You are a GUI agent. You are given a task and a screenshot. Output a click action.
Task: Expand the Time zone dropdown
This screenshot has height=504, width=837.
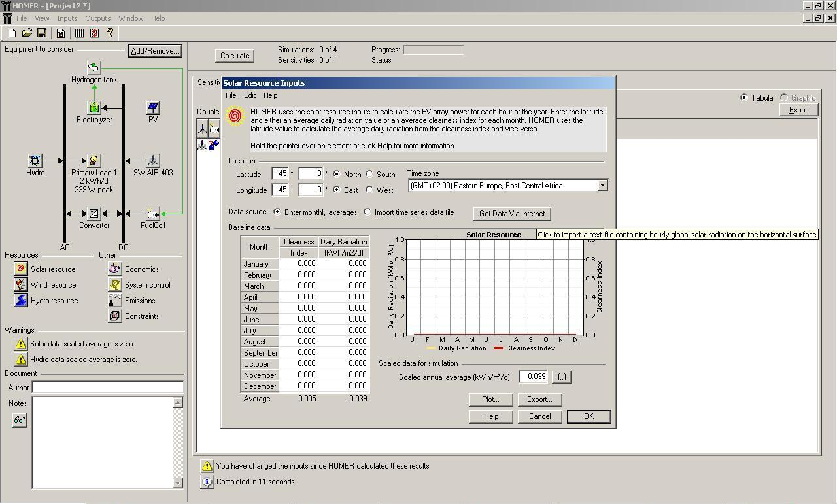[x=602, y=186]
